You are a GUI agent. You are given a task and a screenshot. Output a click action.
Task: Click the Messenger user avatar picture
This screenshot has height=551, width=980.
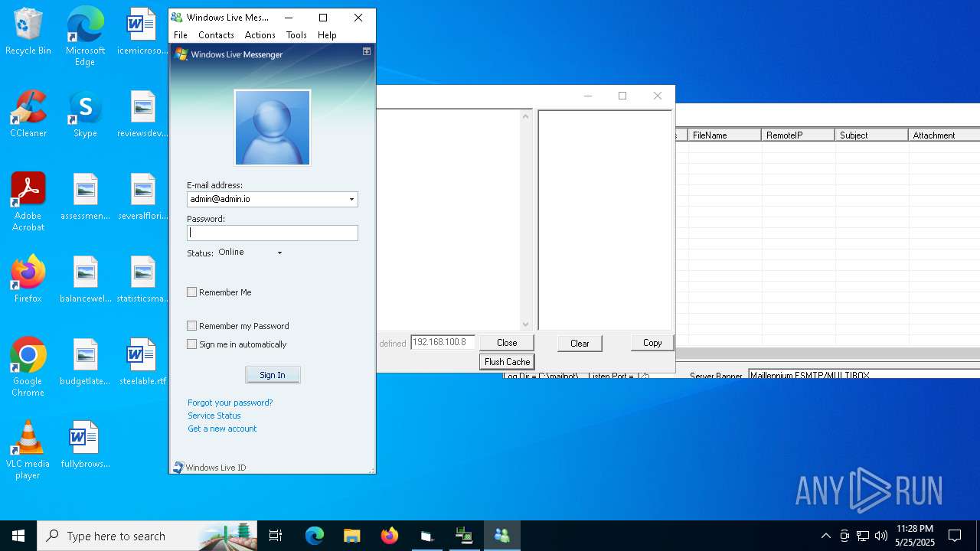point(273,127)
